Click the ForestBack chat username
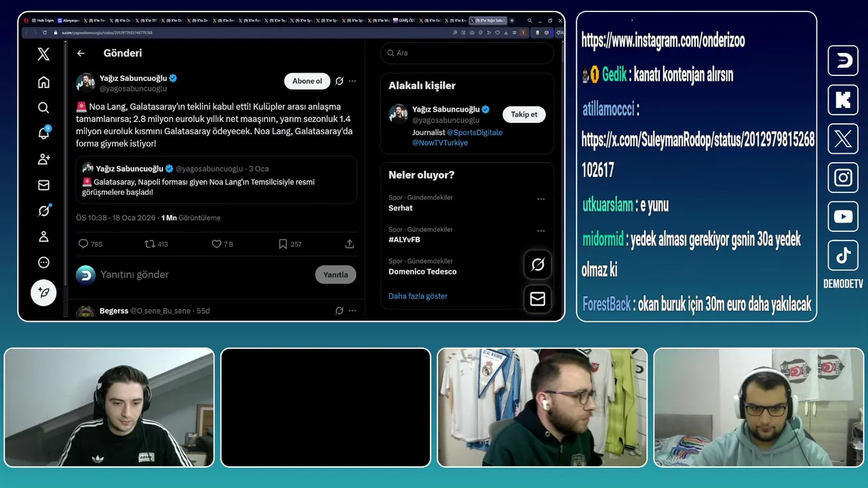This screenshot has width=868, height=488. point(607,304)
